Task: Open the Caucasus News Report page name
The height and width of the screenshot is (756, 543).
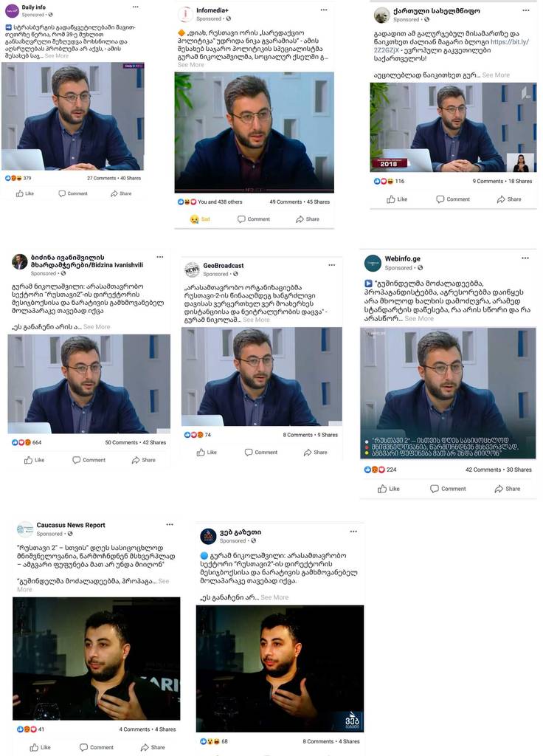Action: (71, 525)
